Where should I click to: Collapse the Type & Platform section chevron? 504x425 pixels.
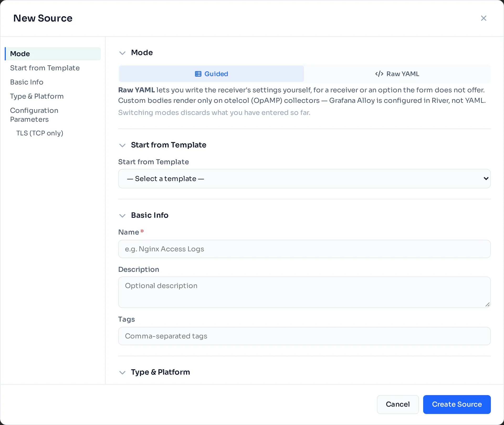pyautogui.click(x=122, y=372)
